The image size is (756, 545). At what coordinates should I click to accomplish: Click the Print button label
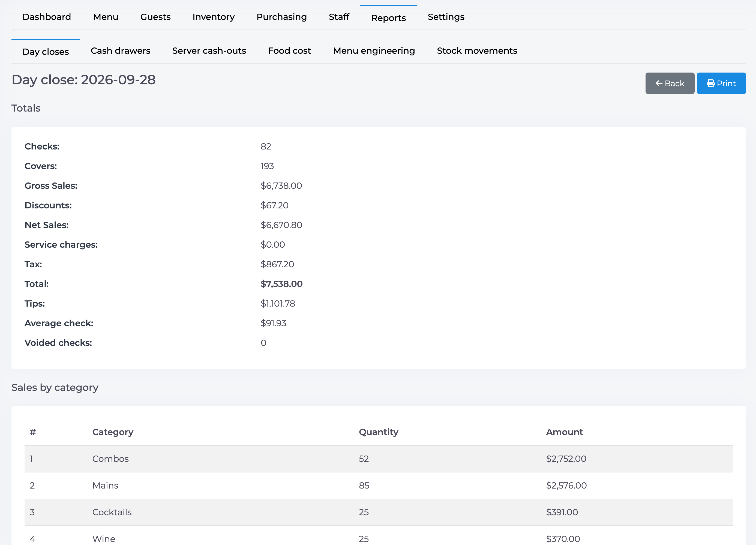point(726,83)
